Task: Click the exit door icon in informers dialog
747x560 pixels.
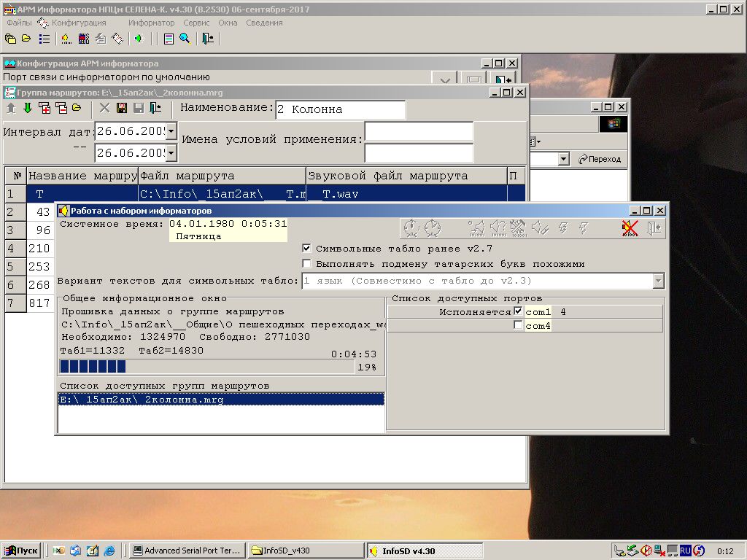Action: tap(654, 228)
